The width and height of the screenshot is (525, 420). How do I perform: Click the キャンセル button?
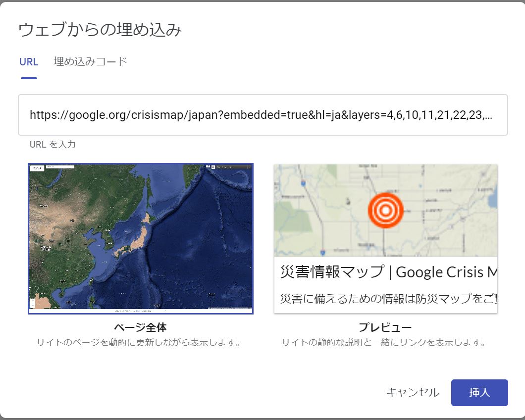(413, 393)
